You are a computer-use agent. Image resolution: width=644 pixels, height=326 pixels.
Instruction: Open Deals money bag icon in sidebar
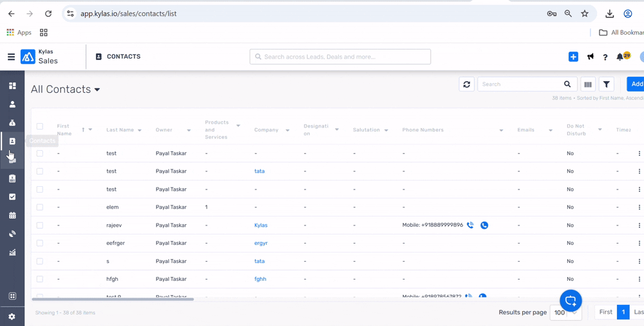12,122
